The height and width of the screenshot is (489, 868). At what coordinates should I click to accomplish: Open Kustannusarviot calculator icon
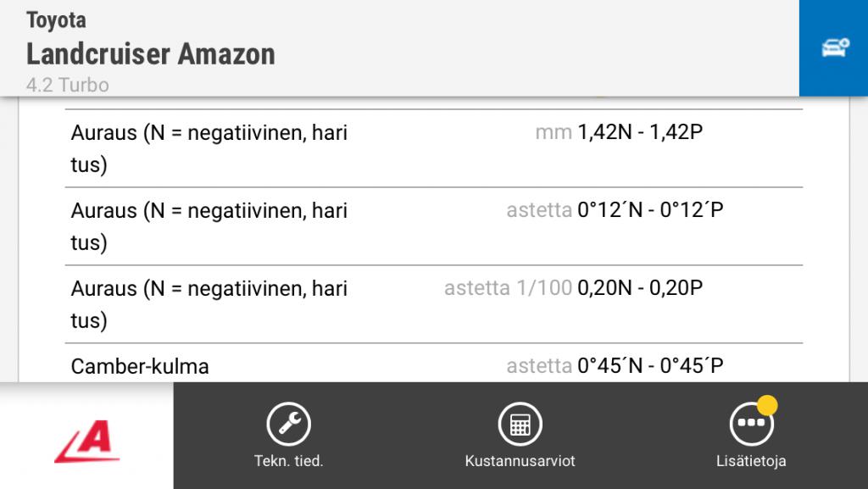[520, 424]
